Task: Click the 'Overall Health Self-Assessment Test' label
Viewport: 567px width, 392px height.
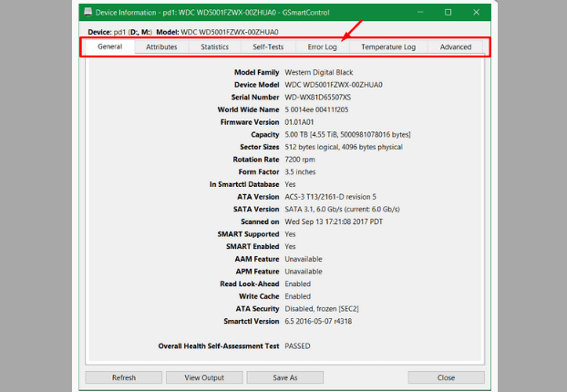Action: click(x=219, y=346)
